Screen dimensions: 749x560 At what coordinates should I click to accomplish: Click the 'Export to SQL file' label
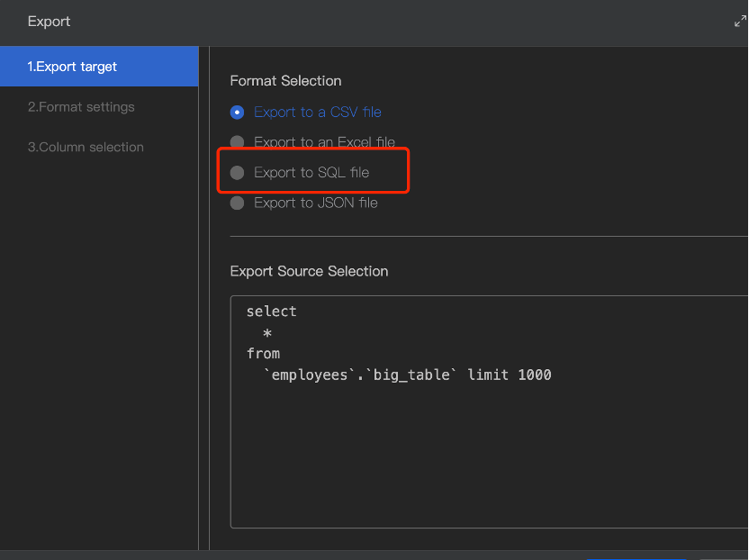tap(311, 173)
